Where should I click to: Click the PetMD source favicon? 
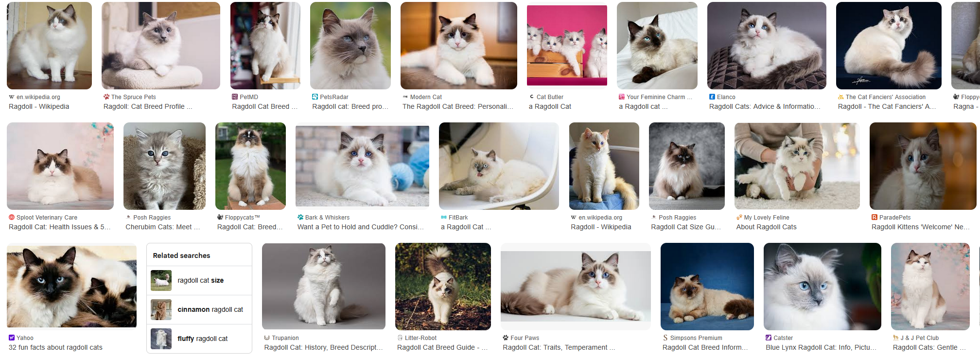[235, 97]
